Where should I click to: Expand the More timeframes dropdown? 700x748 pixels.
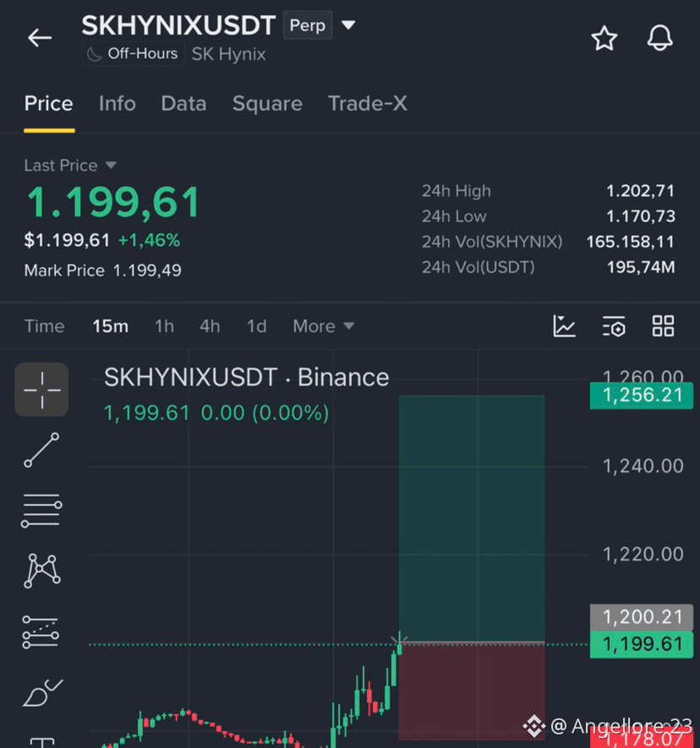coord(324,326)
